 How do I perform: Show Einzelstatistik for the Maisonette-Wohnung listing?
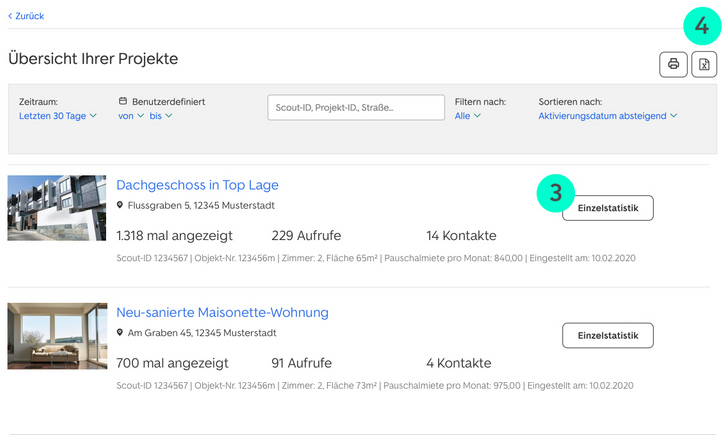coord(607,336)
